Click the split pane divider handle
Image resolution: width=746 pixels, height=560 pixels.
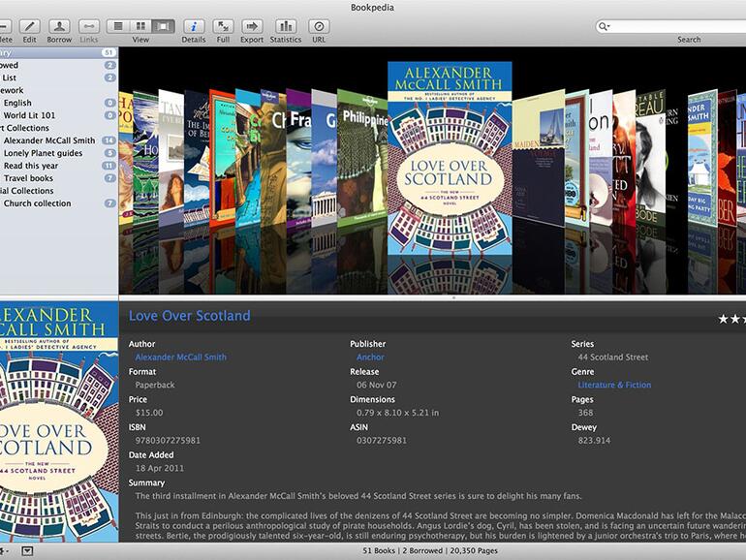click(x=453, y=297)
